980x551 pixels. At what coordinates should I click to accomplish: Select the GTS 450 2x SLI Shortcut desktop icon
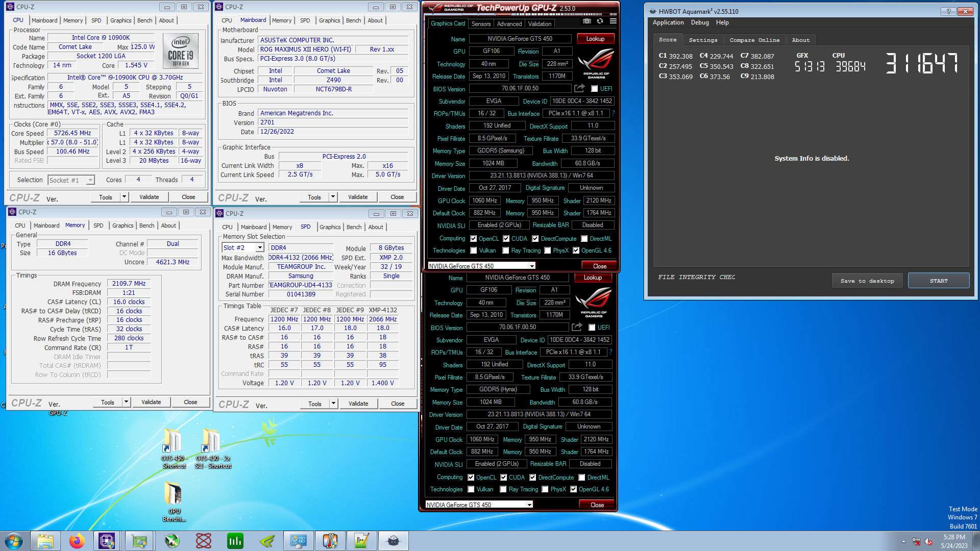point(212,448)
